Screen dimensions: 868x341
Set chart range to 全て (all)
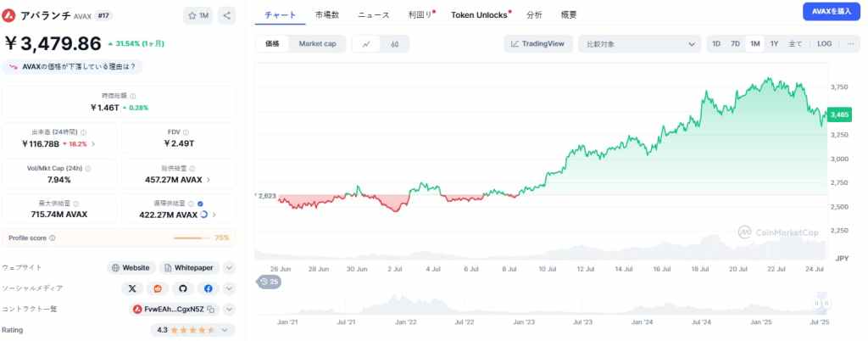coord(795,44)
